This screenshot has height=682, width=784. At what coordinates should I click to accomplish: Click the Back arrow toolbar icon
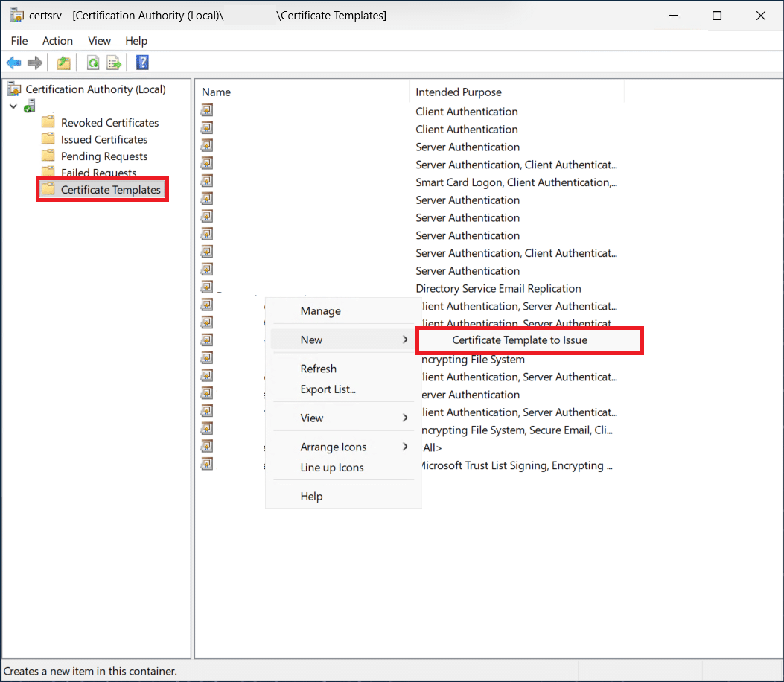coord(13,63)
